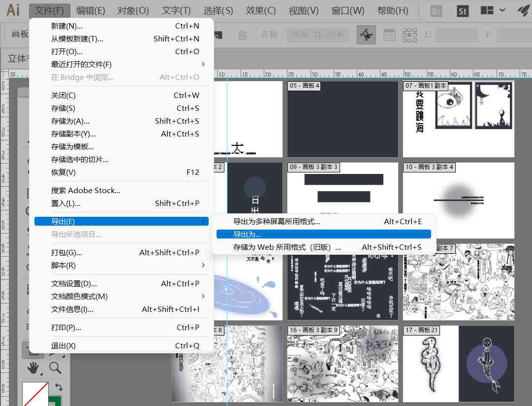Expand the 导出(E) submenu
The height and width of the screenshot is (406, 532).
click(x=122, y=222)
